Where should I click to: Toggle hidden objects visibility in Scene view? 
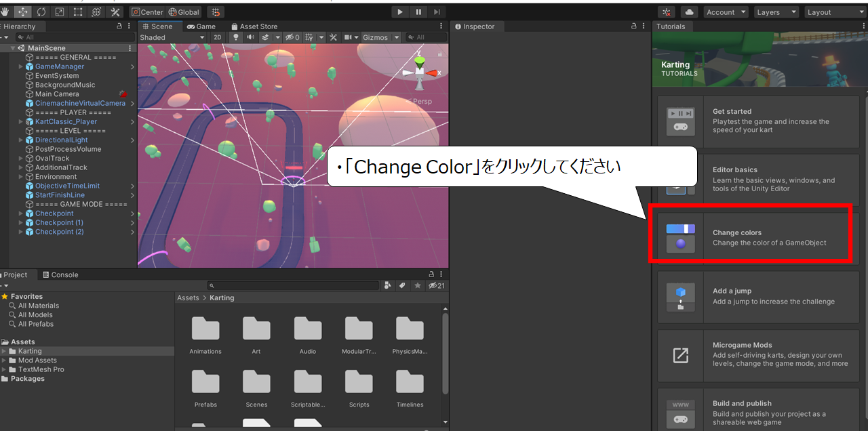[292, 37]
